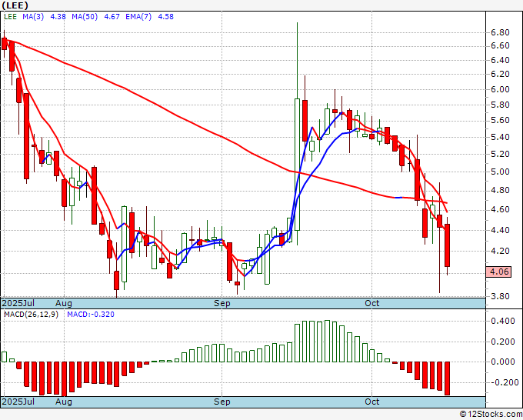Viewport: 523px width, 420px height.
Task: Click the 5.20 price axis label
Action: tap(500, 154)
